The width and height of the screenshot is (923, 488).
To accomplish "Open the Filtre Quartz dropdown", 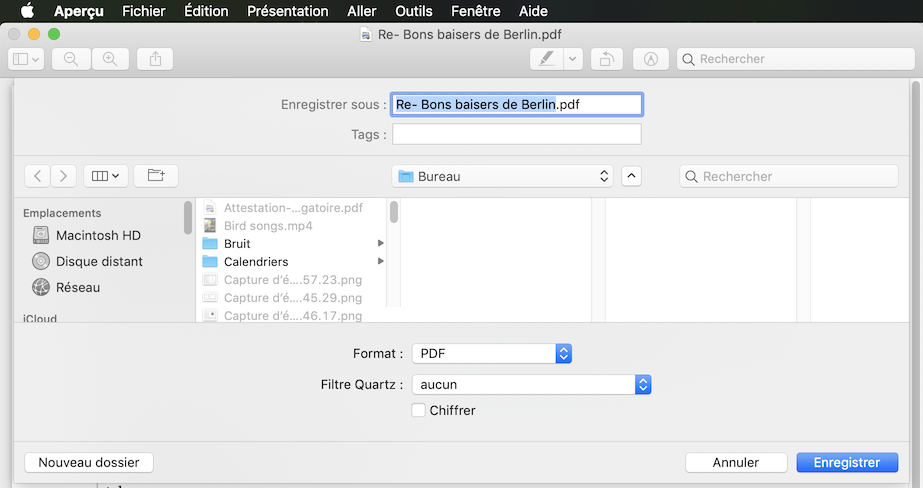I will (x=531, y=384).
